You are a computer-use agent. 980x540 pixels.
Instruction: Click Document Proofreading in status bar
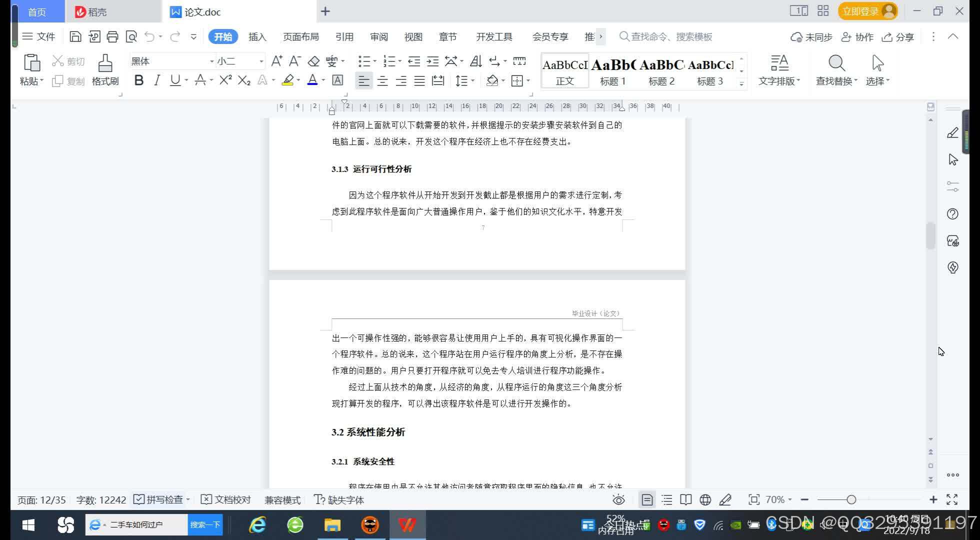tap(225, 499)
